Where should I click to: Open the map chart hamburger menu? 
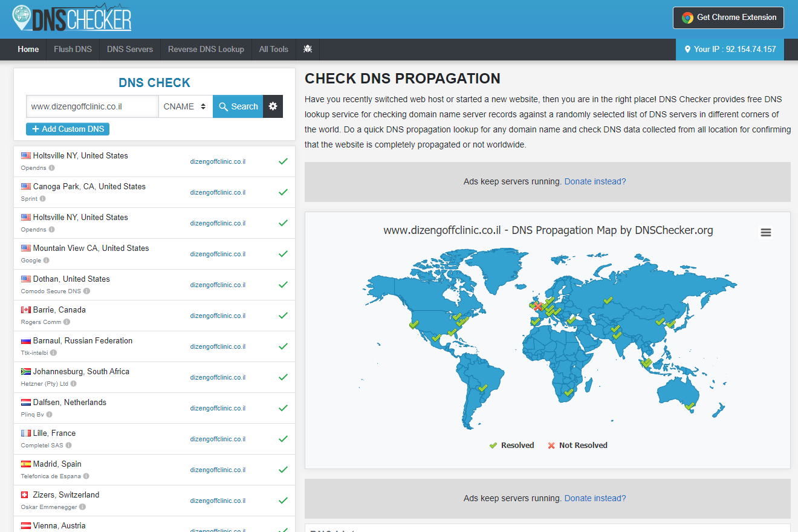(x=766, y=233)
